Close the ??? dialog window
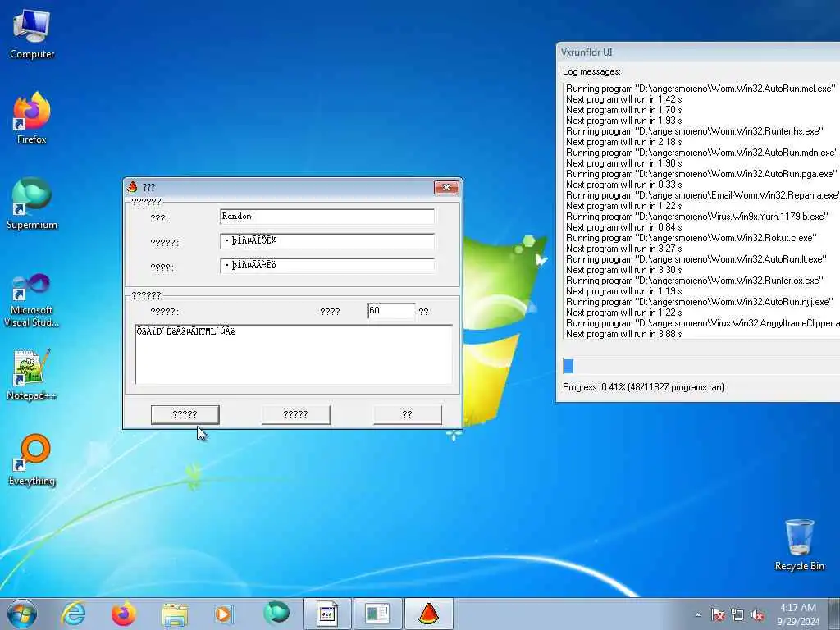 (446, 187)
